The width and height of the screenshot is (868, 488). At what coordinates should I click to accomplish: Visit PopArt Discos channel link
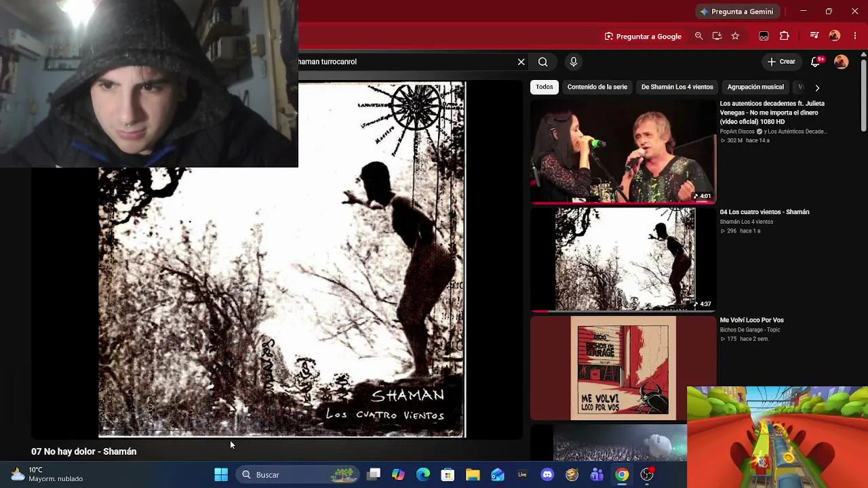tap(737, 131)
